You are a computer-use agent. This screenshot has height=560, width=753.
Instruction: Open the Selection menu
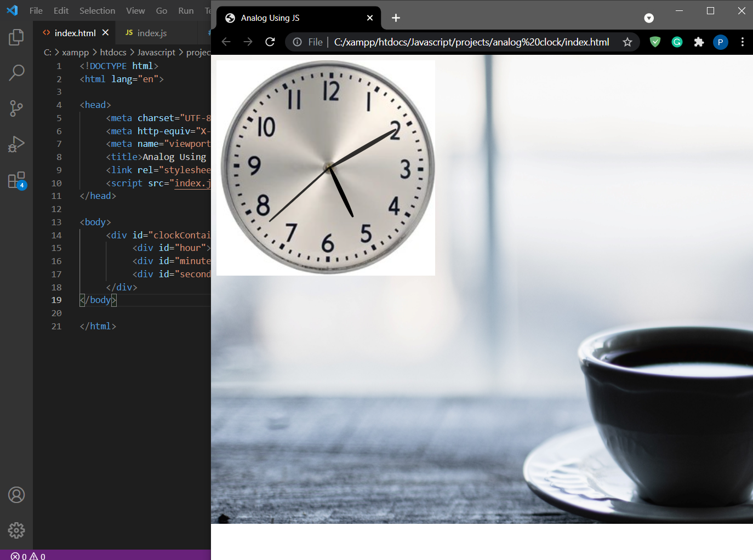(x=97, y=10)
